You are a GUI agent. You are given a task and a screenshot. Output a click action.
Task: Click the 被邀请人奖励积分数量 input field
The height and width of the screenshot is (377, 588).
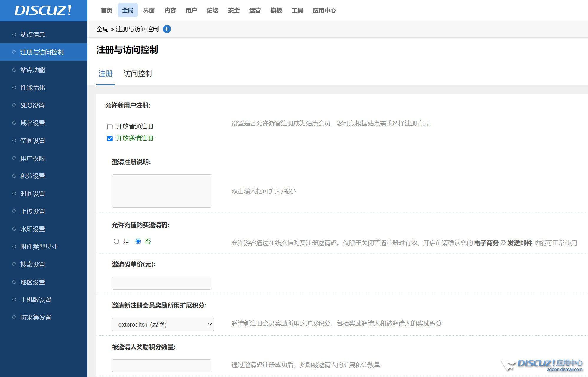click(x=161, y=366)
